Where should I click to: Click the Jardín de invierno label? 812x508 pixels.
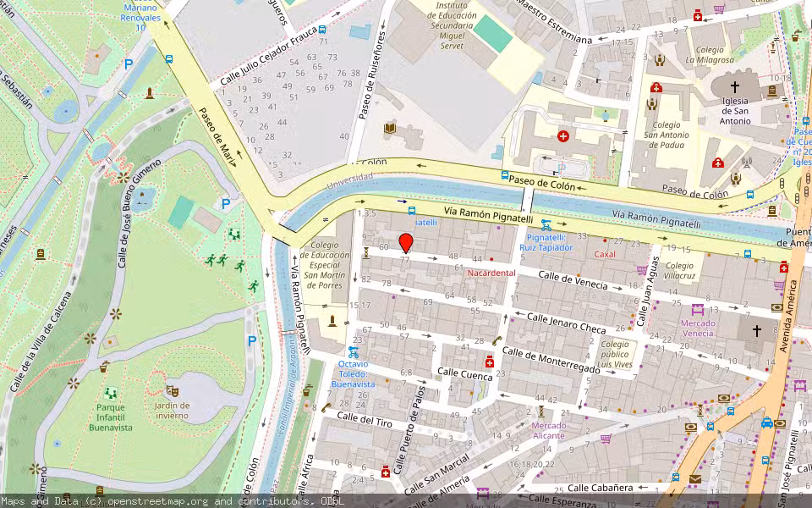172,411
